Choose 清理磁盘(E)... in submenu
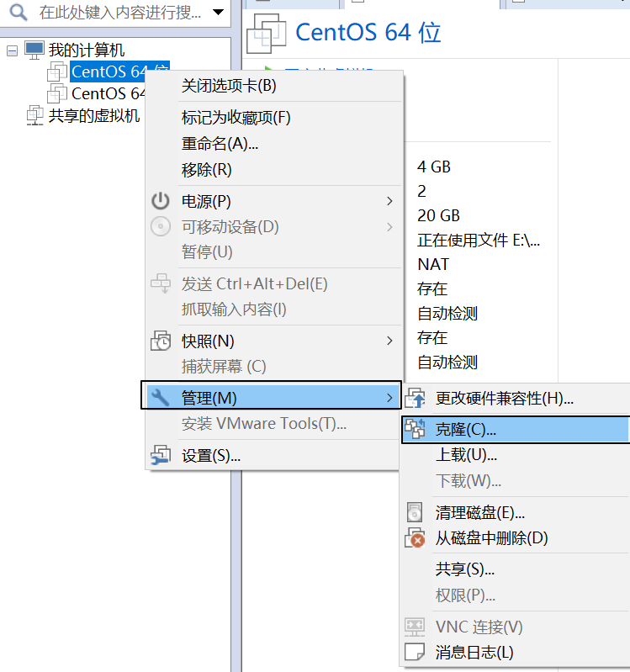The image size is (630, 672). pyautogui.click(x=516, y=512)
